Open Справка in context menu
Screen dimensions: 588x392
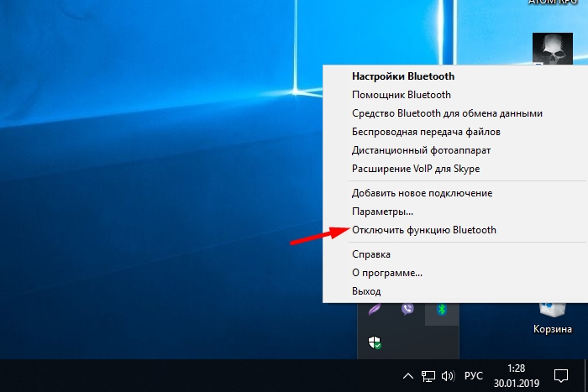(x=455, y=254)
